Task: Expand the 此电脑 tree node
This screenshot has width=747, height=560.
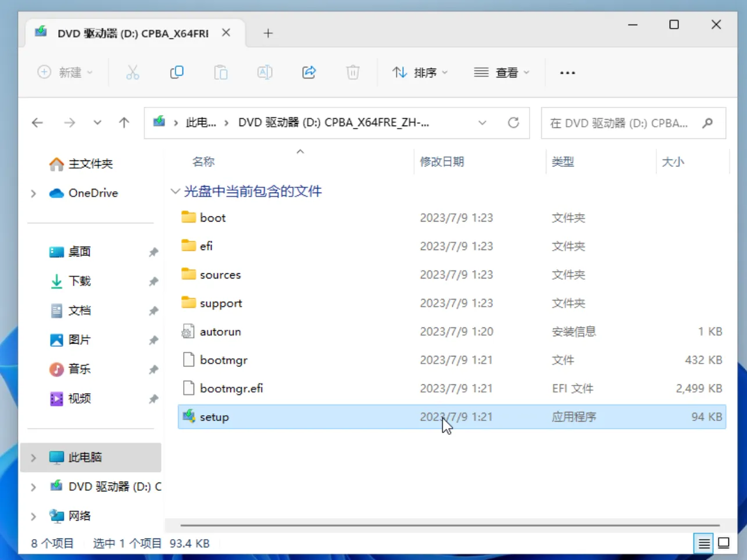Action: [33, 458]
